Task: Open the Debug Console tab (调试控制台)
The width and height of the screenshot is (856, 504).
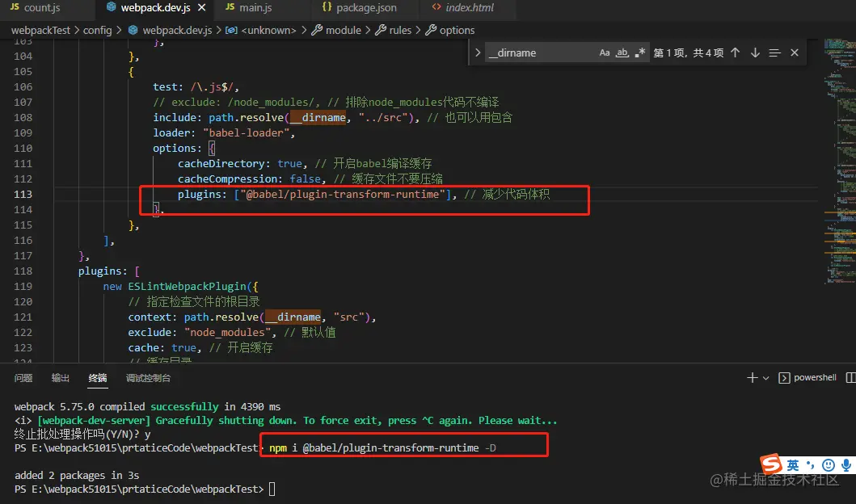Action: (x=148, y=378)
